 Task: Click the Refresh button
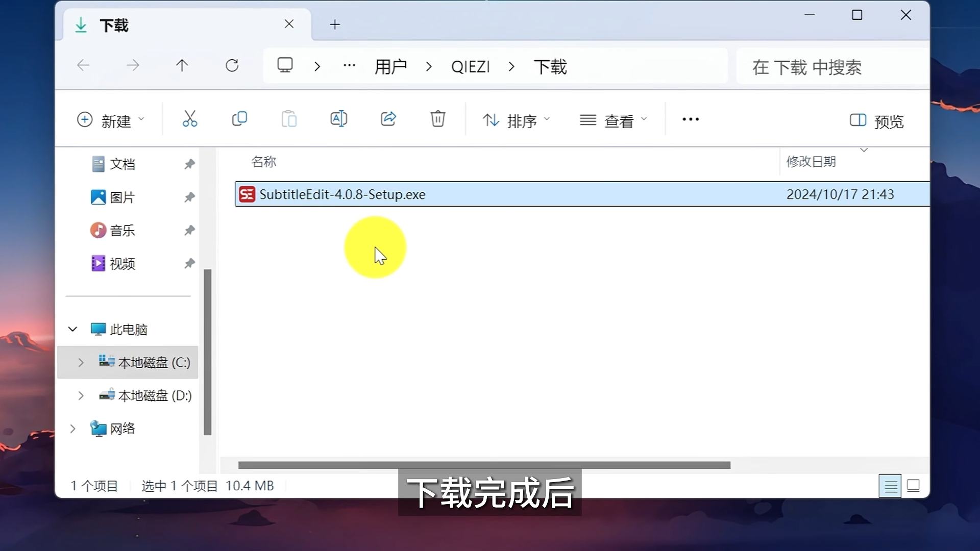(x=232, y=66)
